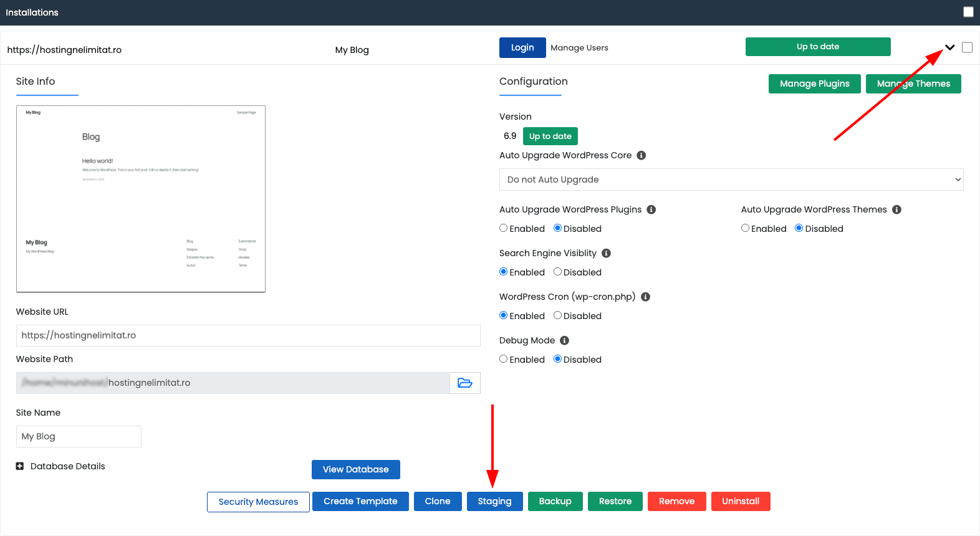Click info icon next to Auto Upgrade WordPress Core
The height and width of the screenshot is (536, 980).
click(x=641, y=155)
